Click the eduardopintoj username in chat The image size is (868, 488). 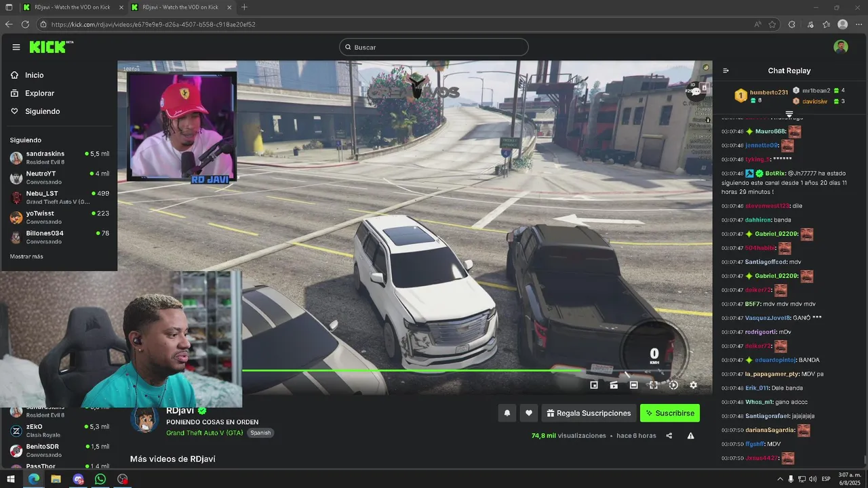775,360
